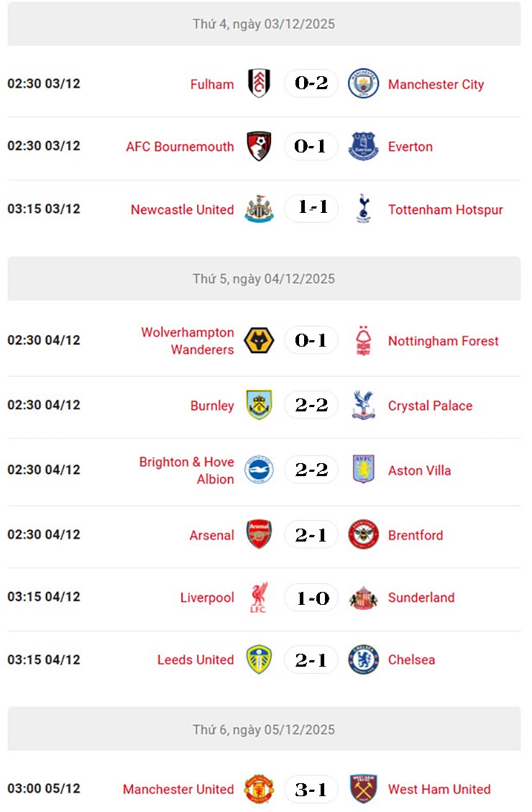532x812 pixels.
Task: Click the Fulham club crest
Action: pos(259,83)
